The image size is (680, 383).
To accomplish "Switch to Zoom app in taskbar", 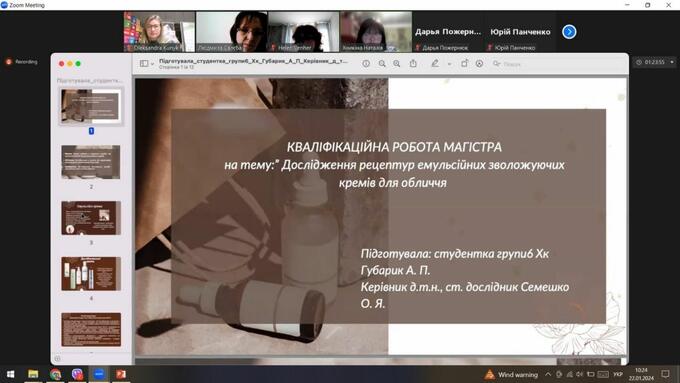I will [x=99, y=374].
